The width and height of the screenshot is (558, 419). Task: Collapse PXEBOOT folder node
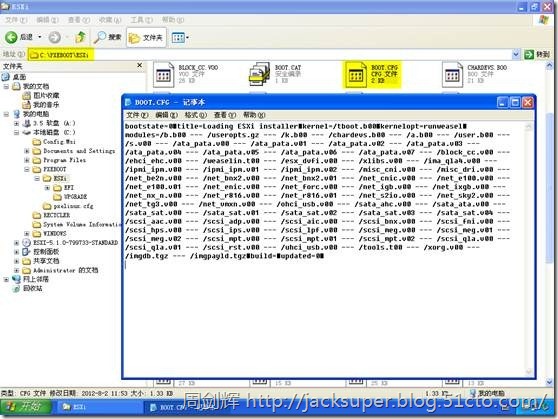[x=27, y=169]
